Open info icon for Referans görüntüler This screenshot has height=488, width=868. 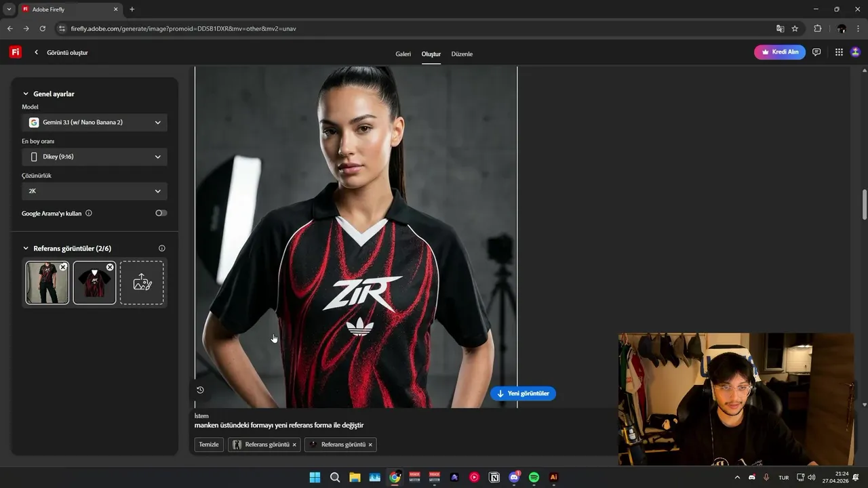coord(161,248)
